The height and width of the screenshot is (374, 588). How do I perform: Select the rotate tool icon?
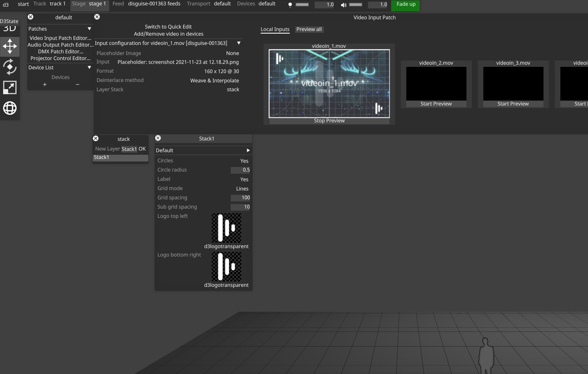(x=10, y=67)
